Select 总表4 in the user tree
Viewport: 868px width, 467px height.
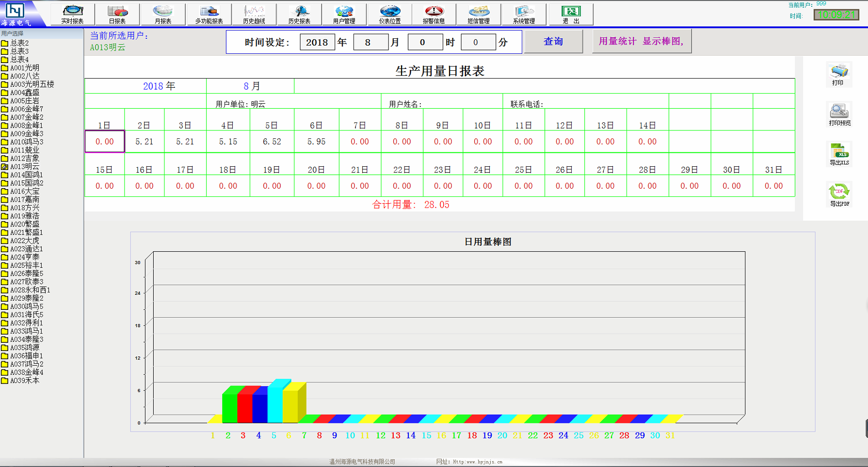[x=19, y=60]
